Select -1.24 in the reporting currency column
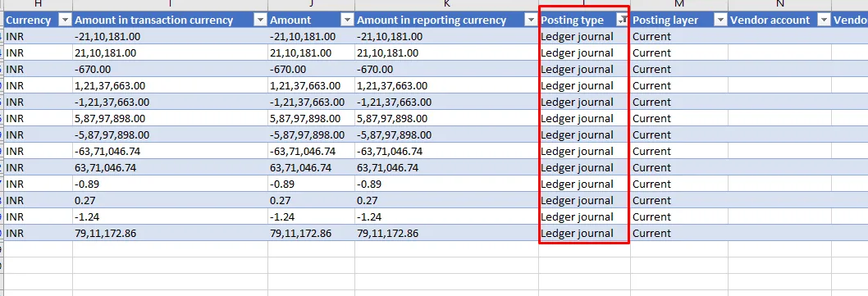 click(x=447, y=216)
